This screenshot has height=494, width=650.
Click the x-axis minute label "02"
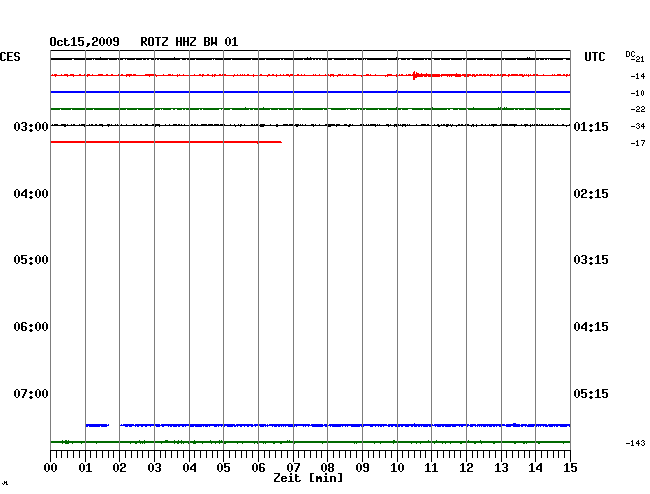[119, 468]
